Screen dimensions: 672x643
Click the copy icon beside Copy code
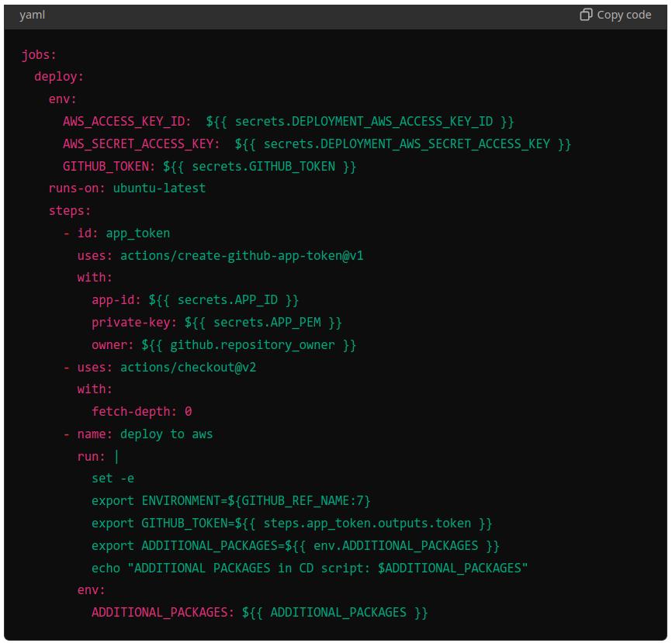tap(586, 15)
